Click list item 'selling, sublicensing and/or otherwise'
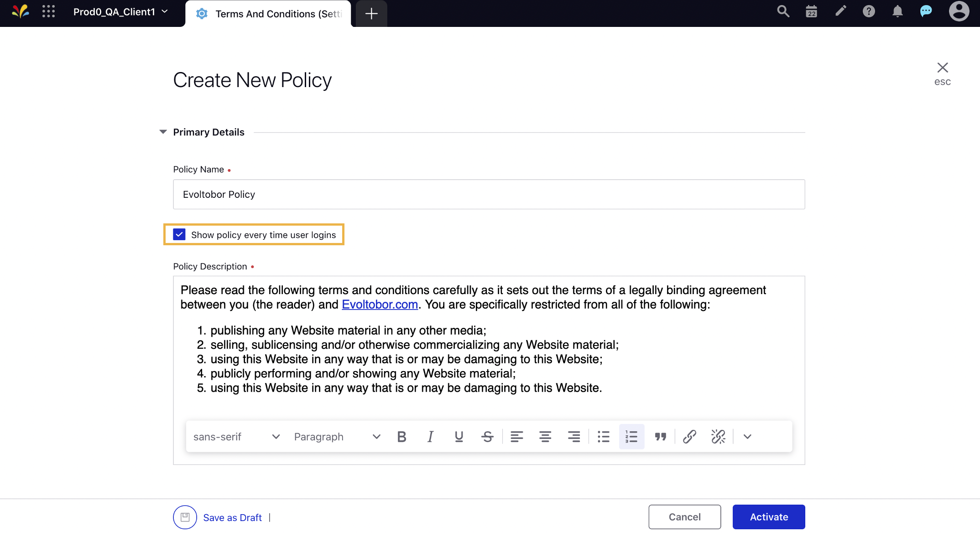 [414, 345]
